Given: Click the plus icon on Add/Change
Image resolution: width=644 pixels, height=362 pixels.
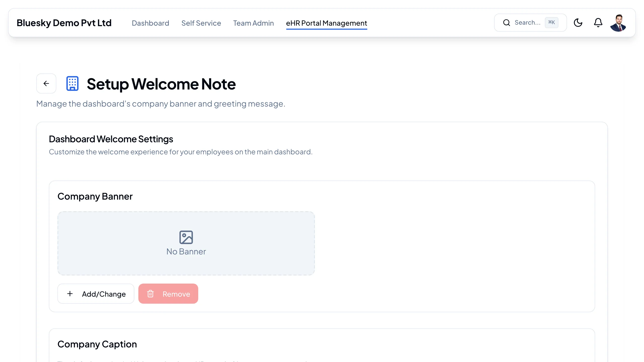Looking at the screenshot, I should 70,294.
